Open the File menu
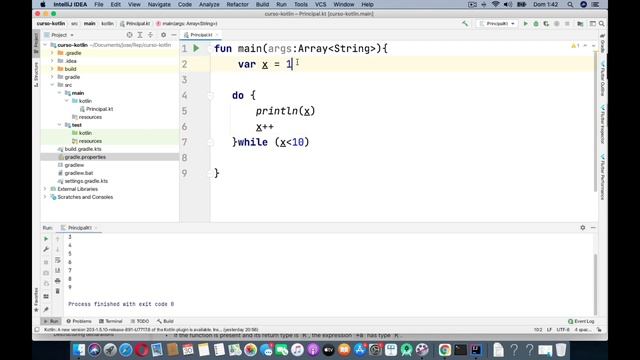Image resolution: width=640 pixels, height=360 pixels. tap(99, 4)
